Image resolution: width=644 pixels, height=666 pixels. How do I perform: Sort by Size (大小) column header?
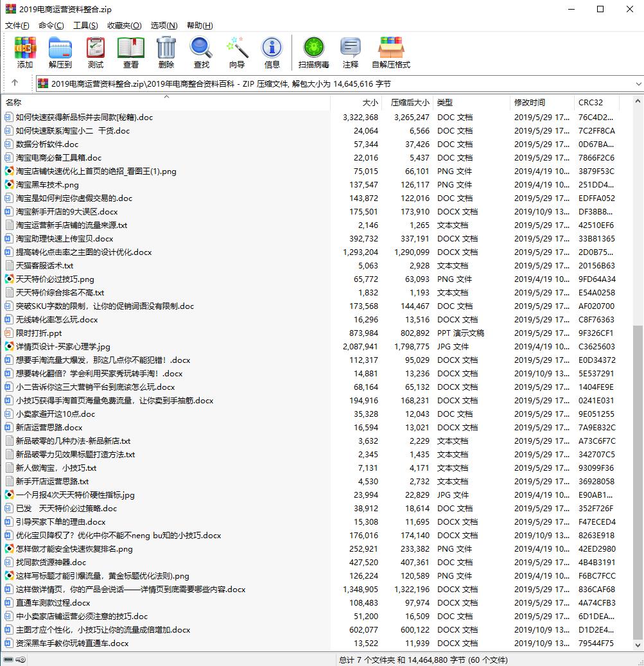(x=356, y=102)
